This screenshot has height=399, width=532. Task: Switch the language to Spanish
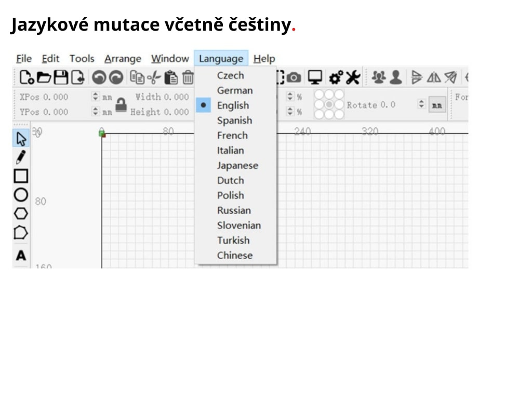tap(236, 120)
